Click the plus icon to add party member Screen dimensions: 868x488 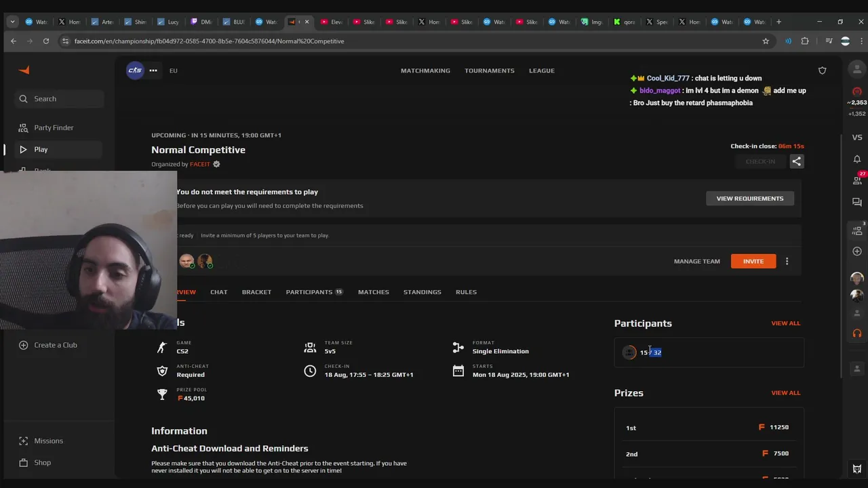(x=857, y=251)
